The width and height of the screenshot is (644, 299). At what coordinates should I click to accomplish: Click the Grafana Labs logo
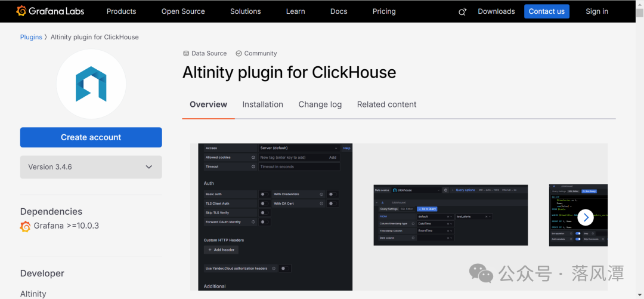(50, 11)
